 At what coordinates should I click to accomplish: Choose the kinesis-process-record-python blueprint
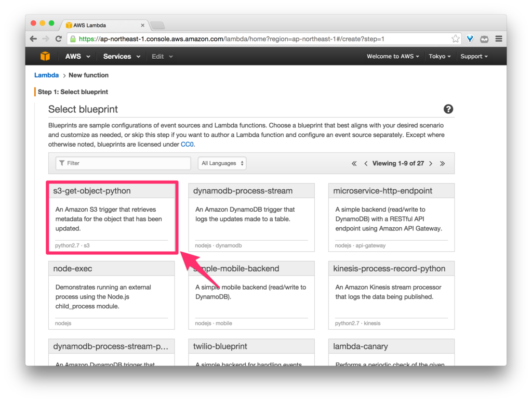392,295
